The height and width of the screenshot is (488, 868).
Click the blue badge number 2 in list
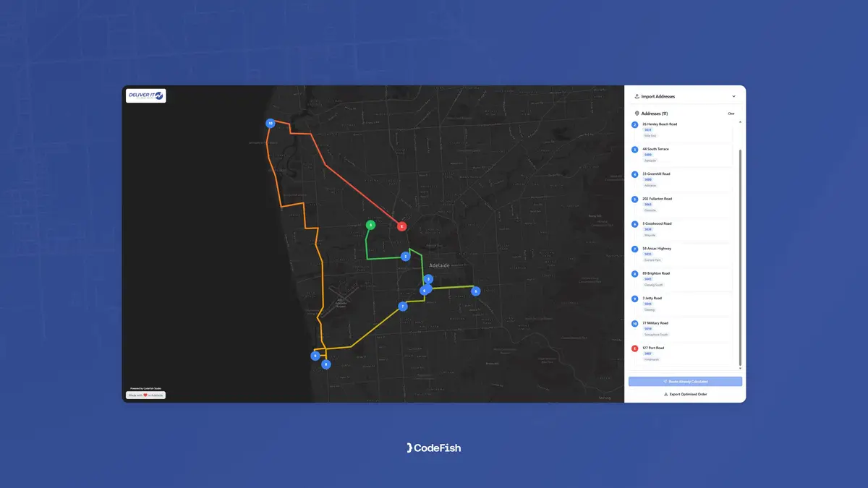[x=635, y=124]
